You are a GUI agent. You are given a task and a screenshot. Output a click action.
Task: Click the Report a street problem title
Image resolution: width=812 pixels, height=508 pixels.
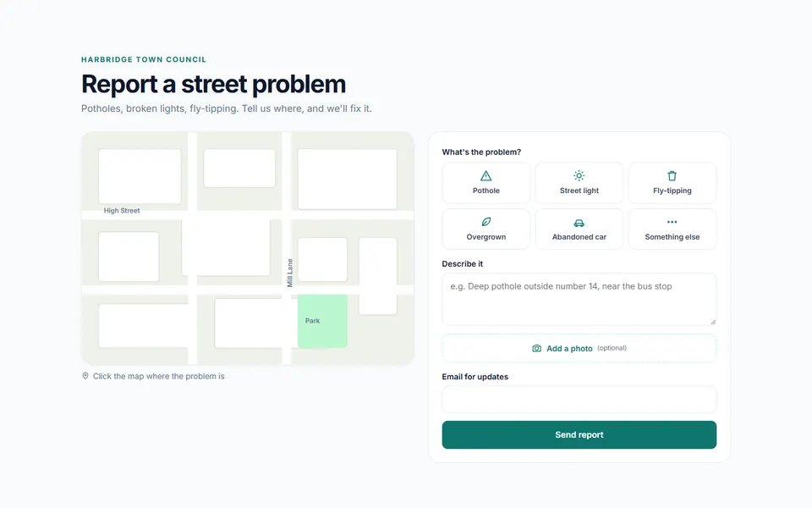pyautogui.click(x=213, y=84)
